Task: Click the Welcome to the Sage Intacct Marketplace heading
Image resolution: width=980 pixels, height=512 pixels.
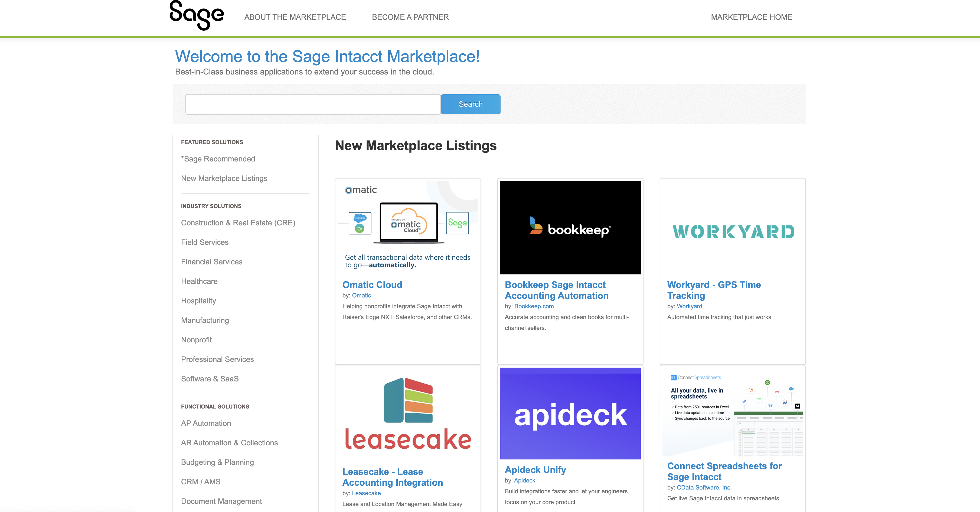Action: (327, 56)
